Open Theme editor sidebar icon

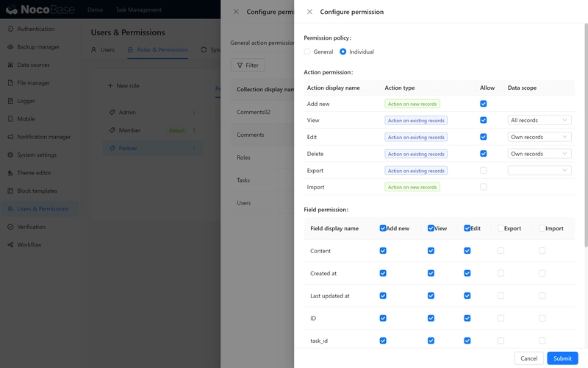click(10, 173)
